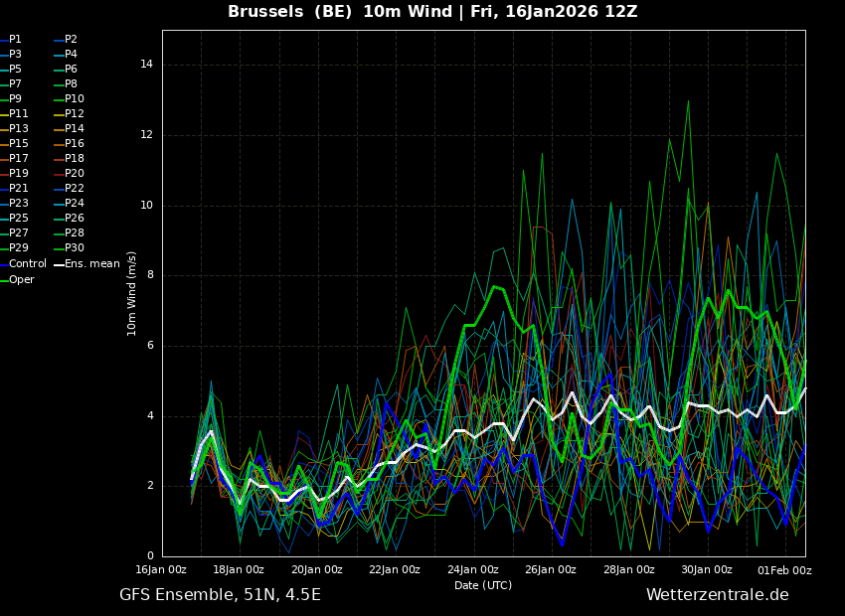Click the Control legend entry

click(23, 264)
